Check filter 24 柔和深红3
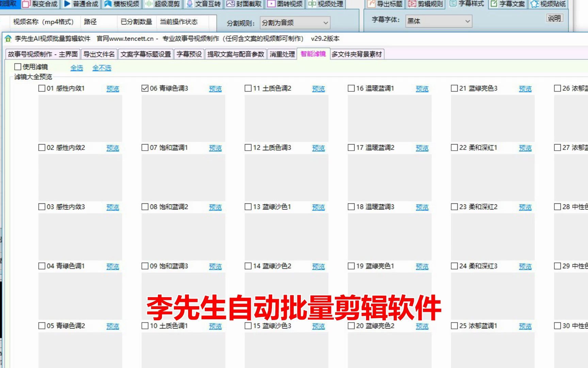Image resolution: width=588 pixels, height=368 pixels. [x=454, y=266]
